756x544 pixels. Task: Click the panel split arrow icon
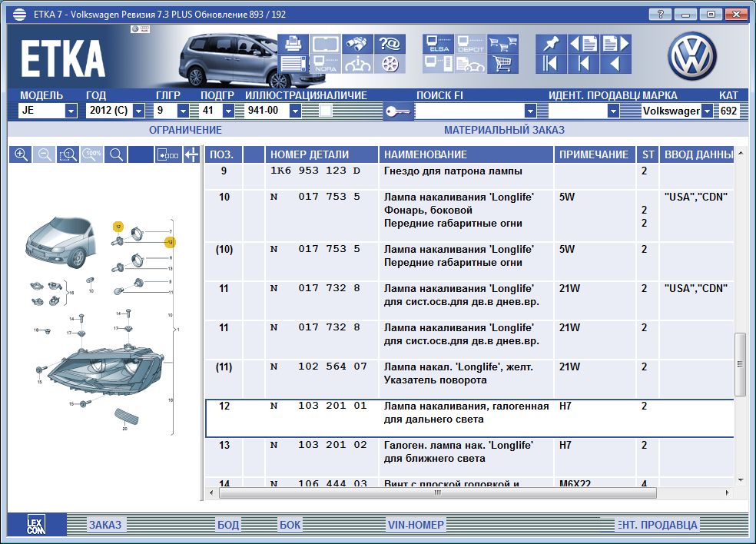coord(191,154)
